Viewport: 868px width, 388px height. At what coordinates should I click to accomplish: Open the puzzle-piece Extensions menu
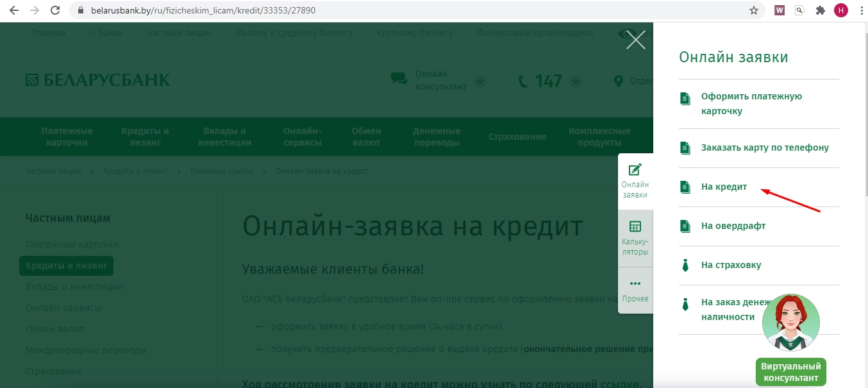point(820,10)
